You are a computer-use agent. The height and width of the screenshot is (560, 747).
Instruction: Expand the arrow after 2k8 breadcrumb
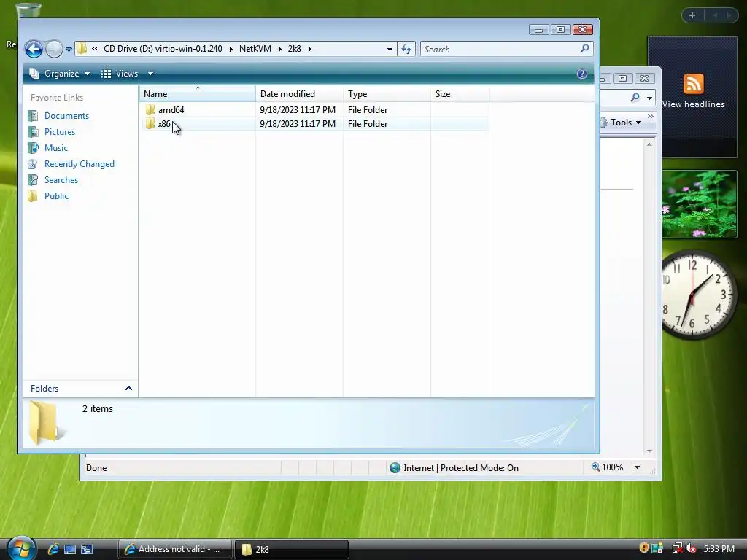(x=309, y=49)
